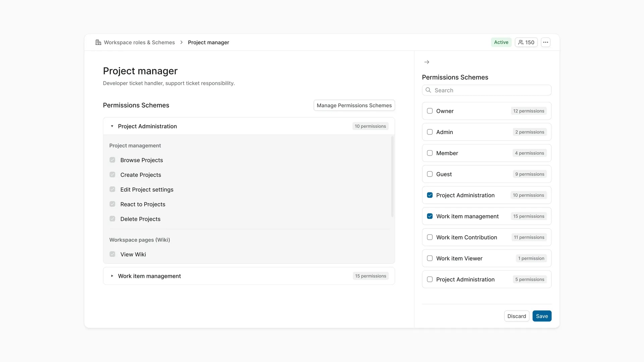Click the '15 permissions' badge in left panel
This screenshot has height=362, width=644.
click(370, 276)
